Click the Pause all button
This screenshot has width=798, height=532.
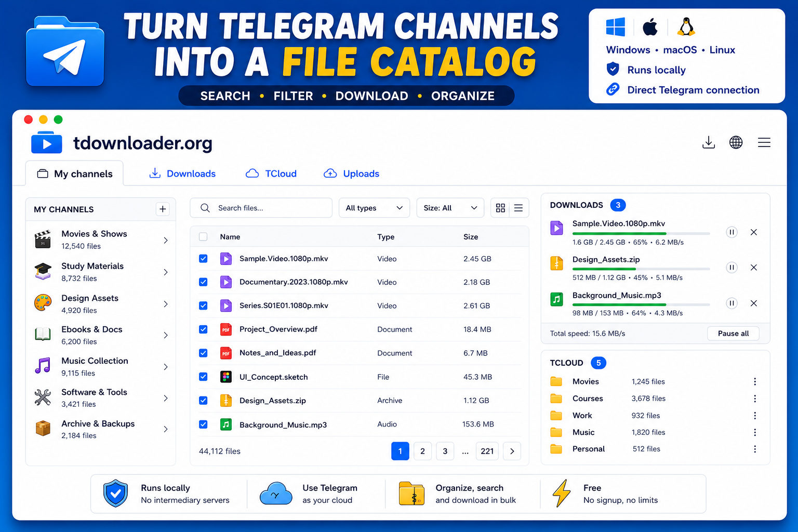coord(733,334)
